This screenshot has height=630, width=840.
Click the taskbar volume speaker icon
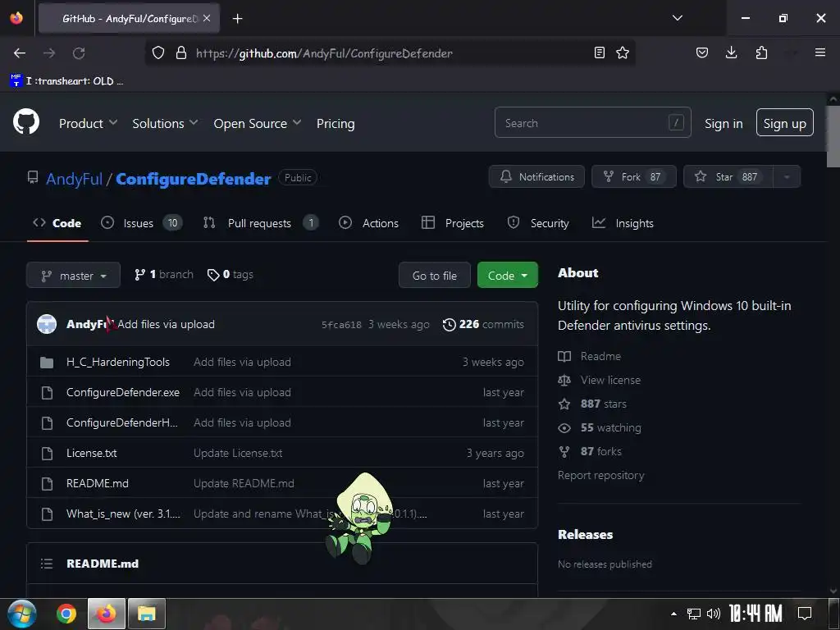[x=713, y=614]
